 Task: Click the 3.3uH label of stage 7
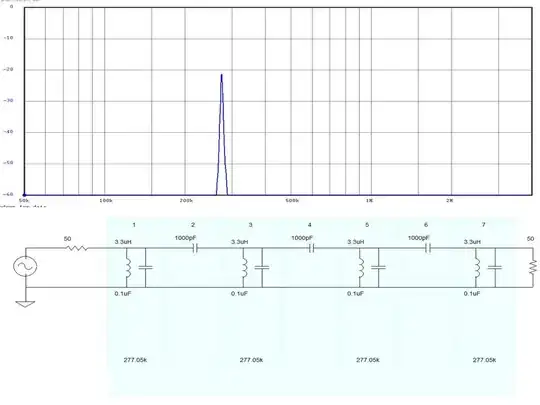click(472, 242)
